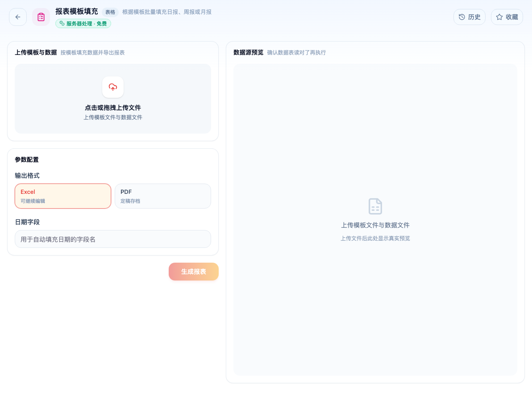Click the 上传文件后此处显示真实预览 hint text
The width and height of the screenshot is (532, 402).
pyautogui.click(x=375, y=239)
